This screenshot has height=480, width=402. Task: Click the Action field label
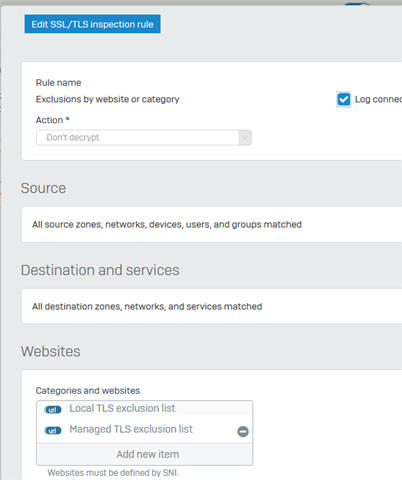[53, 120]
